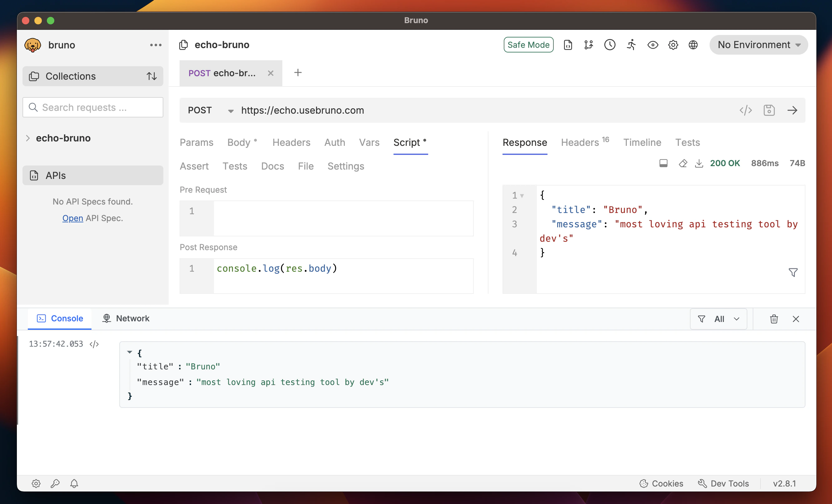
Task: Clear console logs with trash icon
Action: [774, 319]
